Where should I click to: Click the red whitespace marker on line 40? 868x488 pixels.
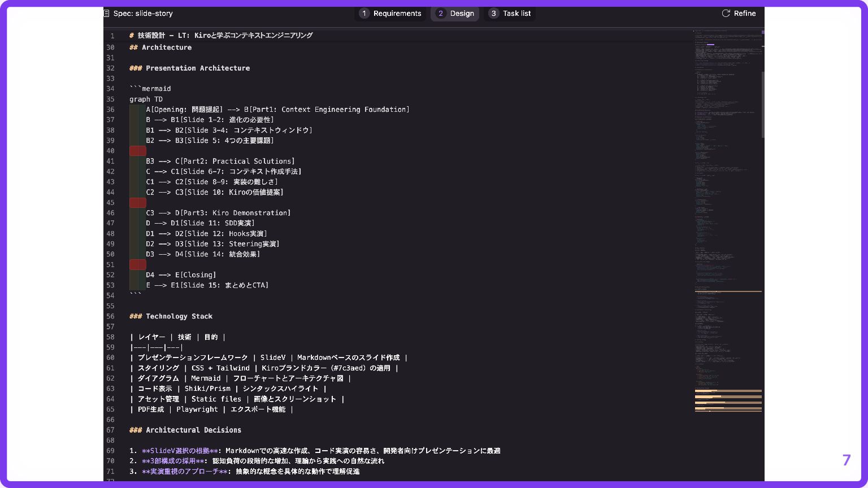[x=138, y=151]
